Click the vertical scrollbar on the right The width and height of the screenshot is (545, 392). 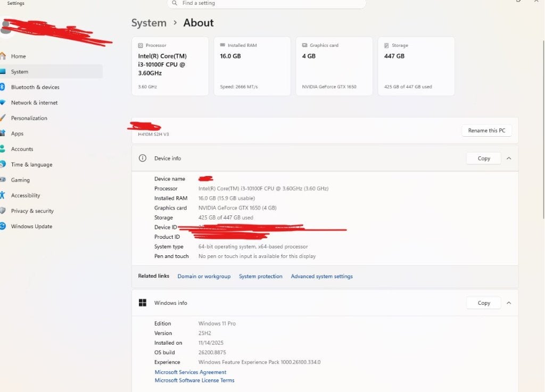(543, 129)
